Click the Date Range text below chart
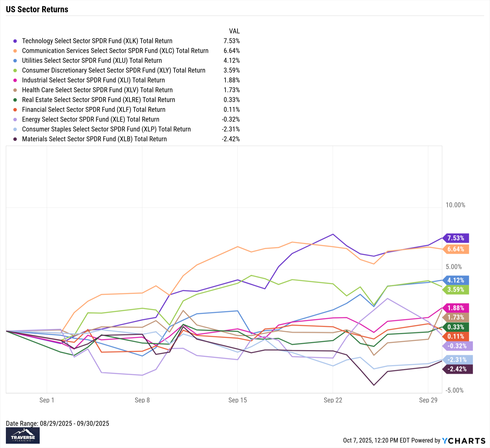Viewport: 490px width, 448px height. (x=57, y=423)
